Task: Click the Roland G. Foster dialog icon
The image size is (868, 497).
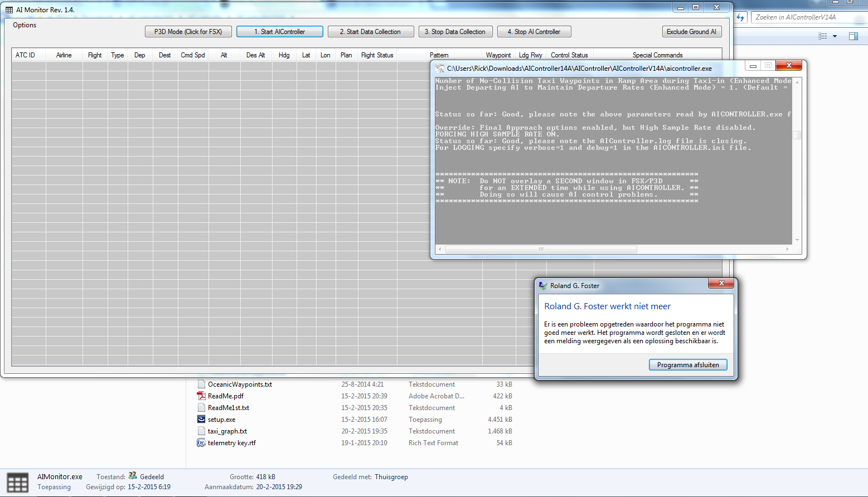Action: pos(543,286)
